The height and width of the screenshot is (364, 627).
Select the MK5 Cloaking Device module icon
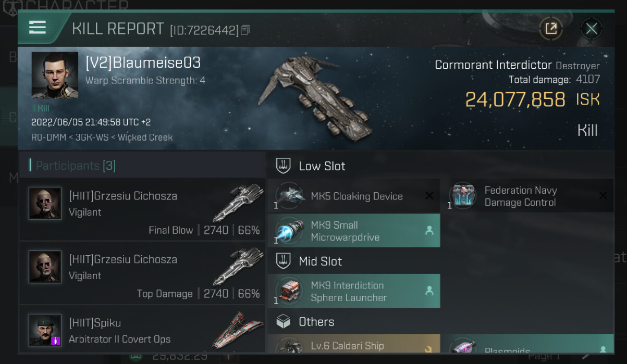pyautogui.click(x=290, y=196)
